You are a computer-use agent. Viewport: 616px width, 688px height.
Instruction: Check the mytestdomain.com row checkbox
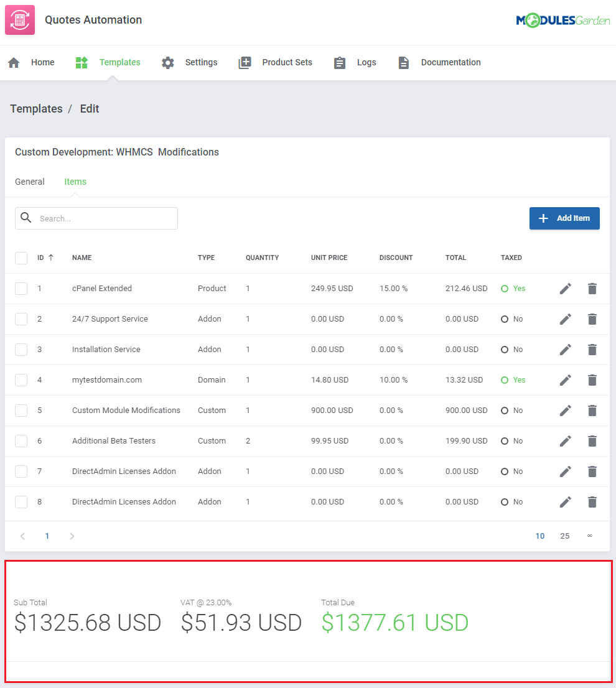coord(21,380)
